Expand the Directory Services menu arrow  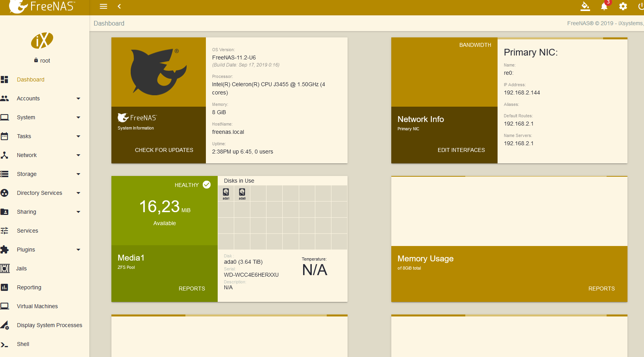(x=78, y=193)
